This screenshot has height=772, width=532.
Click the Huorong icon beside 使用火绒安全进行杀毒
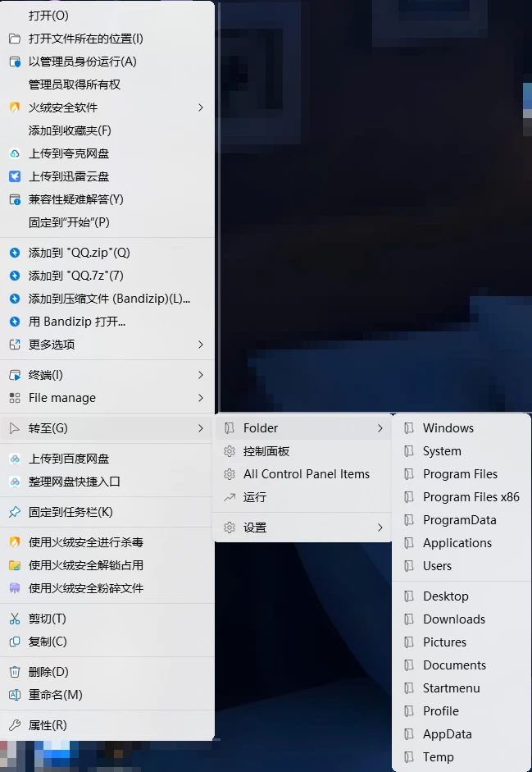[x=15, y=542]
